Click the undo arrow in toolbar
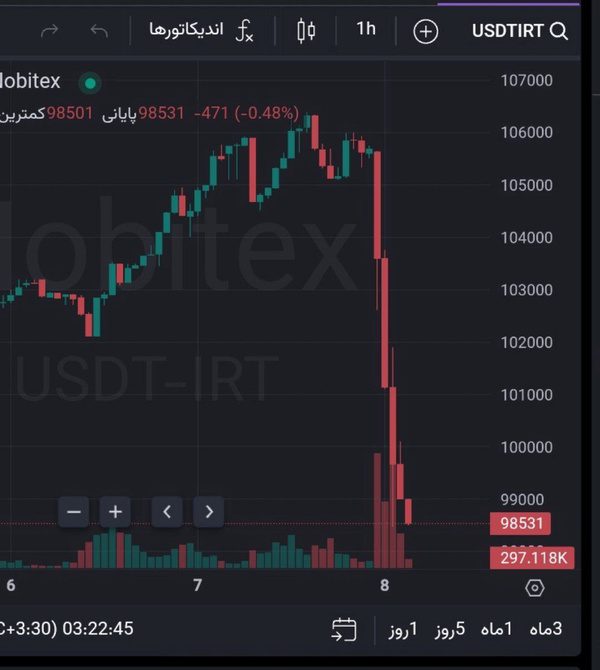This screenshot has height=670, width=600. tap(99, 31)
